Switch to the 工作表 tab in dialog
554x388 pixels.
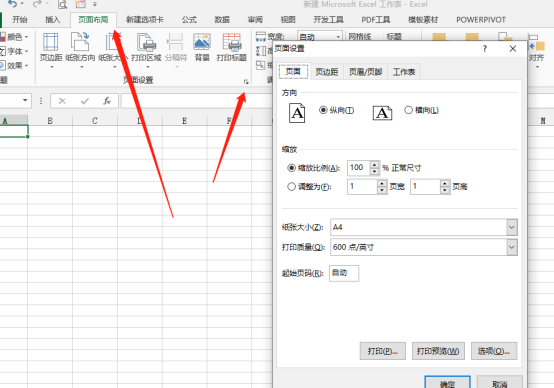point(403,72)
